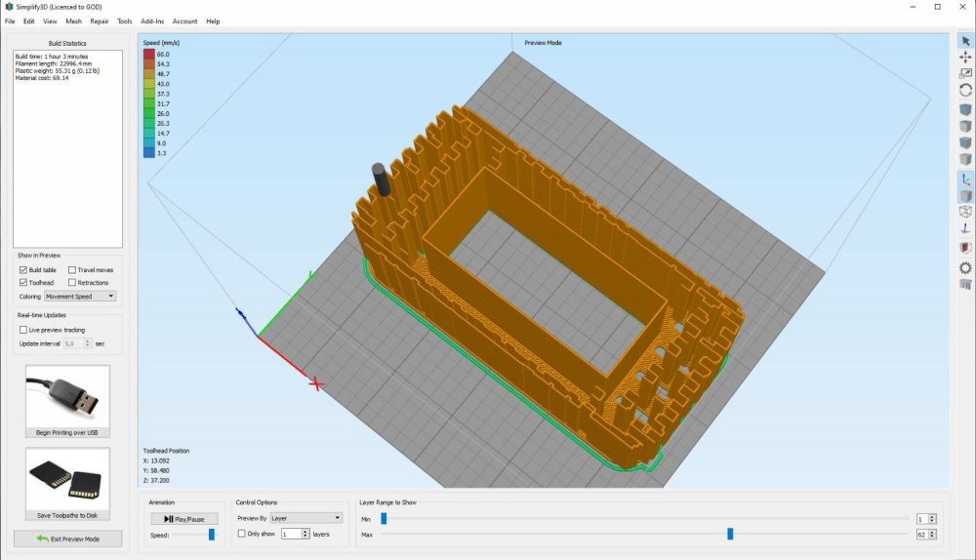Screen dimensions: 976x560
Task: Toggle the coordinate axes display icon
Action: pyautogui.click(x=965, y=180)
